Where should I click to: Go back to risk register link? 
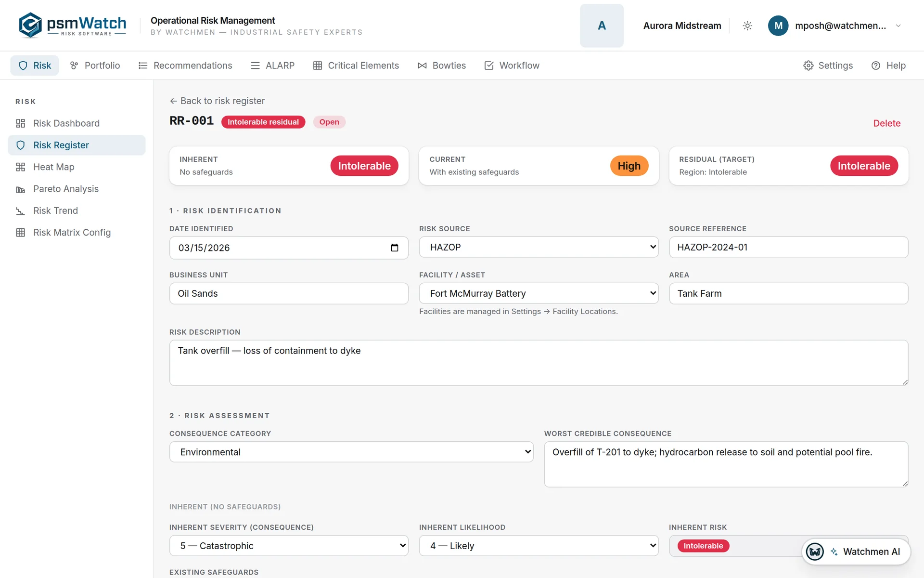217,101
